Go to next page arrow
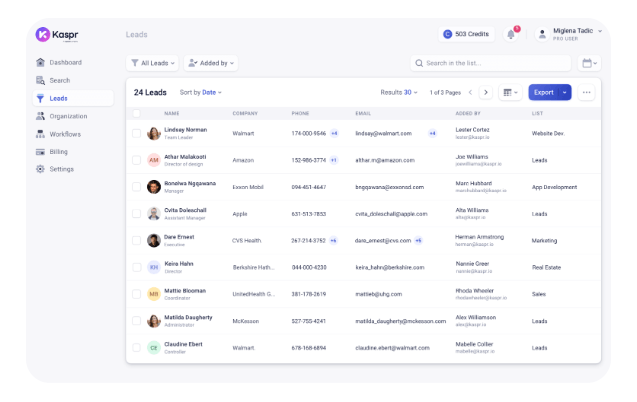637x402 pixels. pos(485,93)
